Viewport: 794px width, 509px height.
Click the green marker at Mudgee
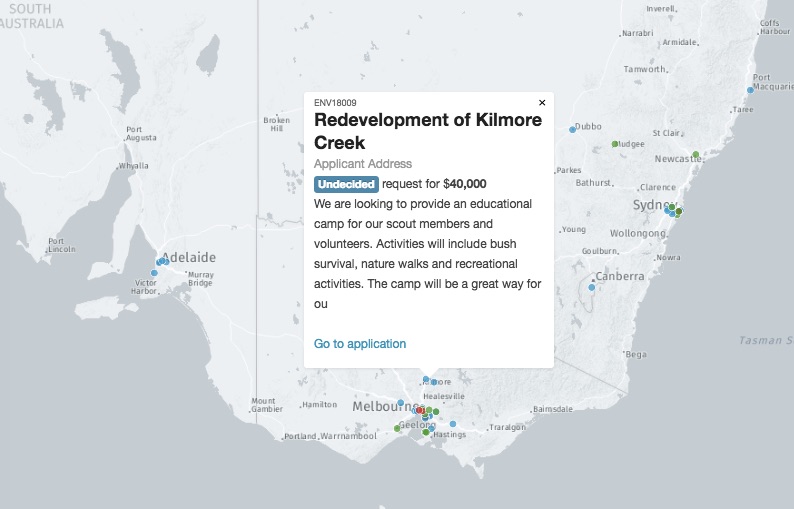[615, 144]
